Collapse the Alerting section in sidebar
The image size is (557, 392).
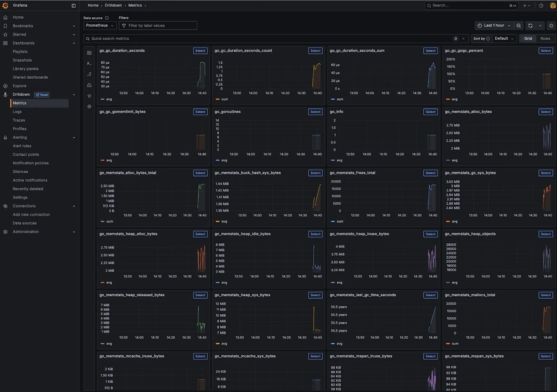[x=74, y=137]
